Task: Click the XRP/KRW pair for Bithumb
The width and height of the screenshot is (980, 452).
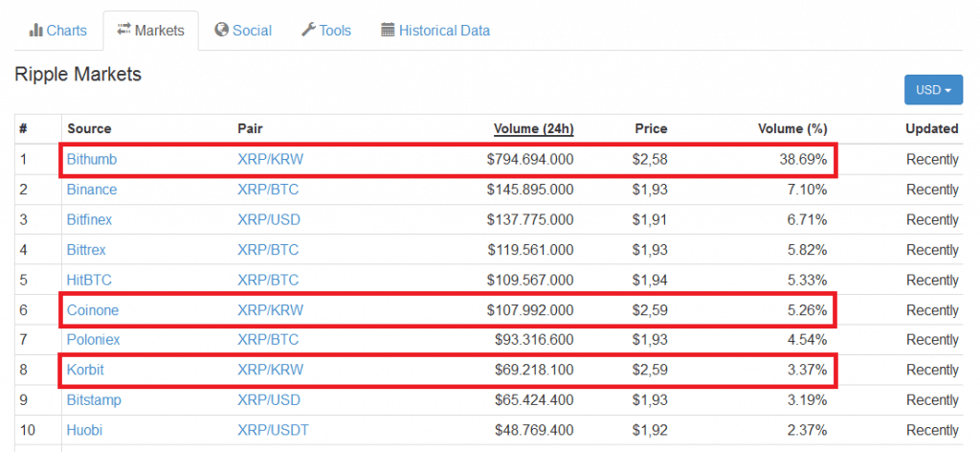Action: pos(270,159)
